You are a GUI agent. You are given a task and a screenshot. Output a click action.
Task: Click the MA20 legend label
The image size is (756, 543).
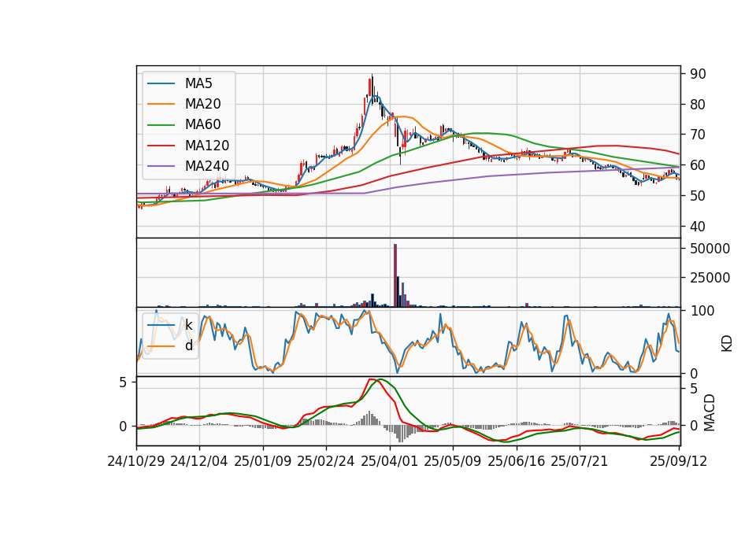click(202, 104)
